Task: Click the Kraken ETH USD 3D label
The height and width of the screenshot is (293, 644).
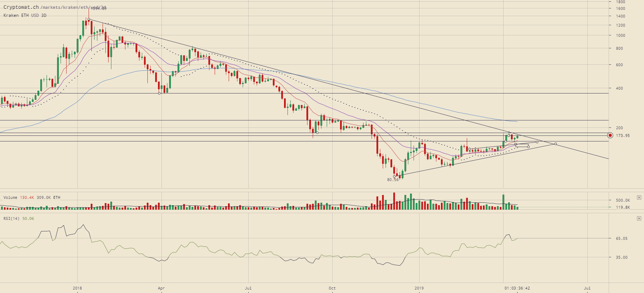Action: coord(25,15)
